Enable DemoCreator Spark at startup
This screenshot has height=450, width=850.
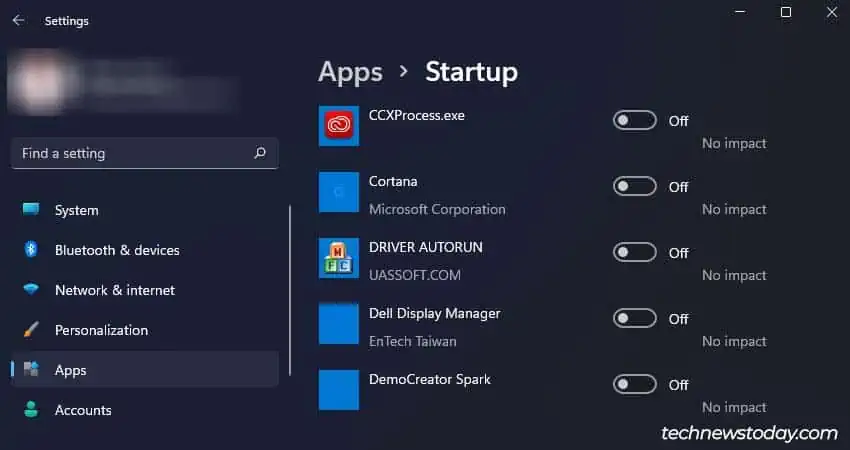coord(635,384)
